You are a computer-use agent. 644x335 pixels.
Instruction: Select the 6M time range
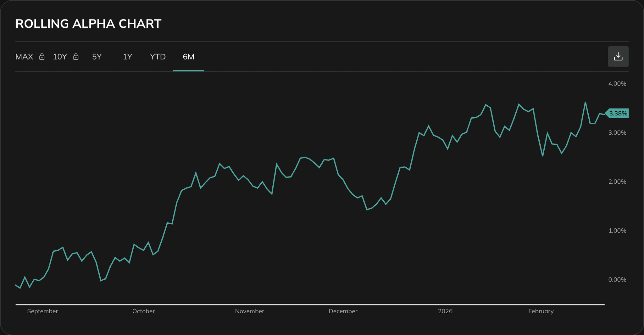[188, 57]
